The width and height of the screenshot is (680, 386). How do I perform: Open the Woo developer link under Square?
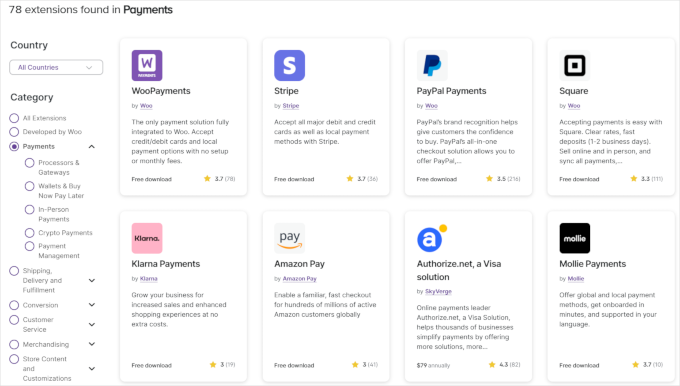click(574, 106)
